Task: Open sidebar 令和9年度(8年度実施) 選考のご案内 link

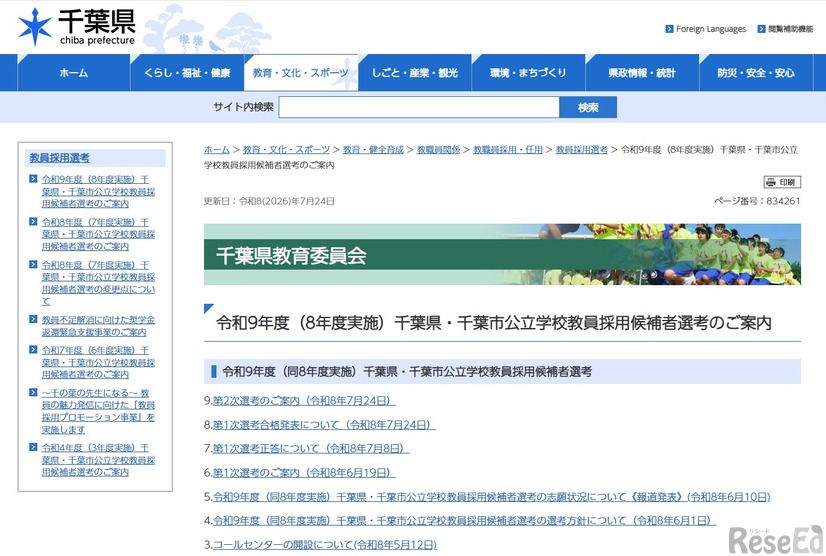Action: pyautogui.click(x=98, y=191)
